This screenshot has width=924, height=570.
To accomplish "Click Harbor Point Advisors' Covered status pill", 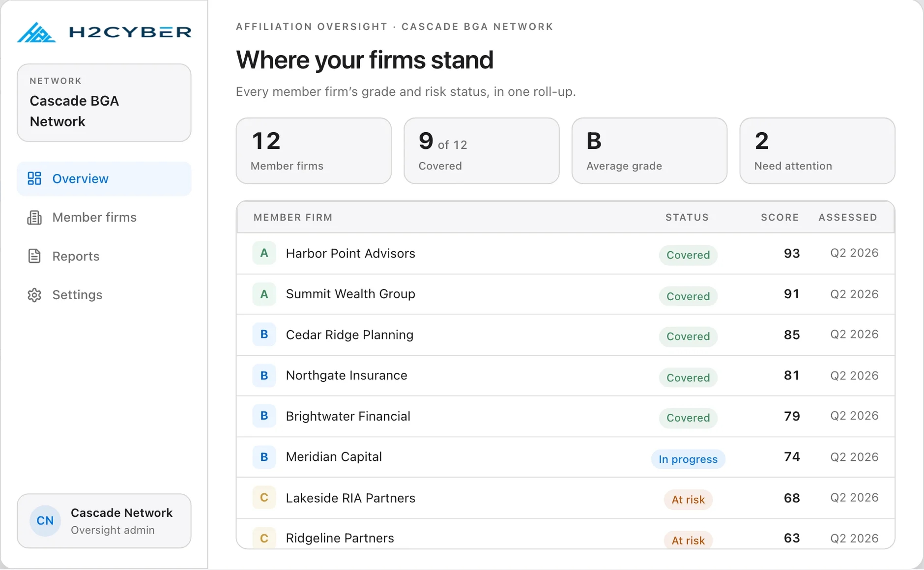I will point(688,255).
